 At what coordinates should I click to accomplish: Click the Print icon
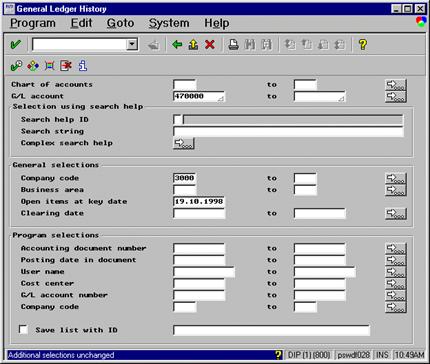[x=233, y=44]
